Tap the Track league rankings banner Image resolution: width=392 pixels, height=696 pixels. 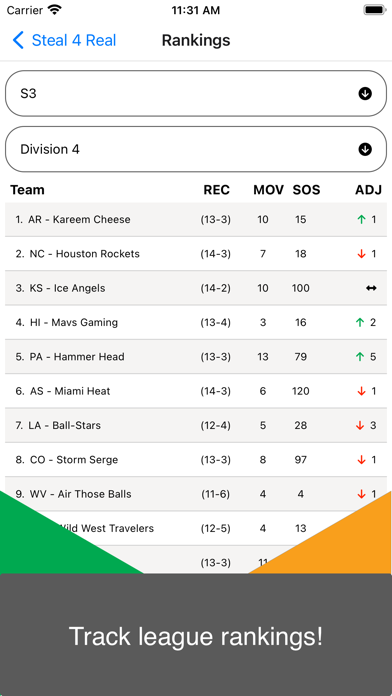196,635
